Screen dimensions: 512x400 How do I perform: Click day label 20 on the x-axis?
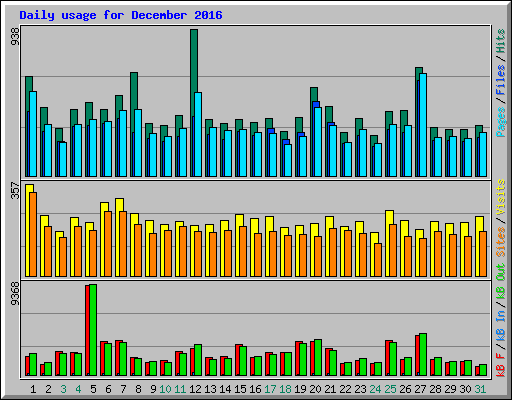(x=315, y=389)
